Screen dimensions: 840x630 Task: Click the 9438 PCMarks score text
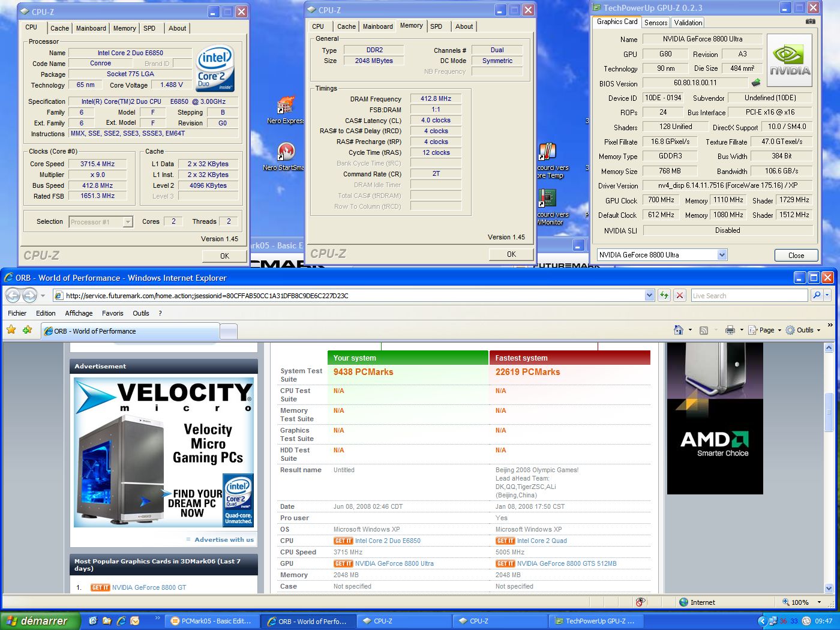click(x=363, y=372)
